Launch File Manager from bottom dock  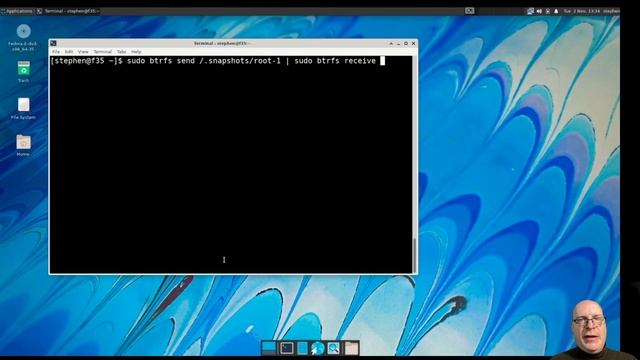click(x=302, y=348)
